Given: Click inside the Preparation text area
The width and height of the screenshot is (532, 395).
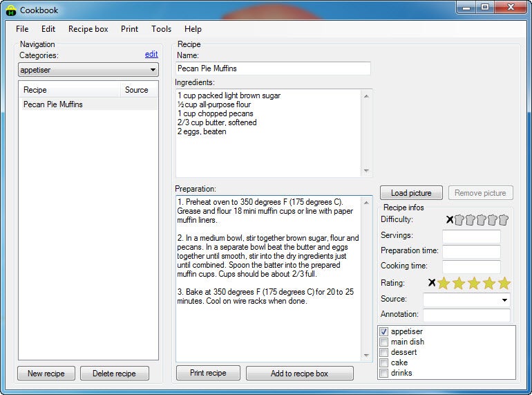Looking at the screenshot, I should [x=268, y=279].
